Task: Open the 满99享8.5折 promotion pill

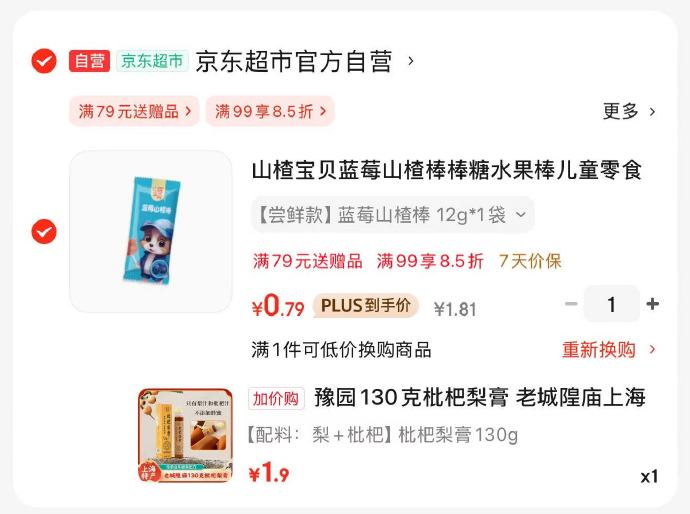Action: tap(270, 111)
